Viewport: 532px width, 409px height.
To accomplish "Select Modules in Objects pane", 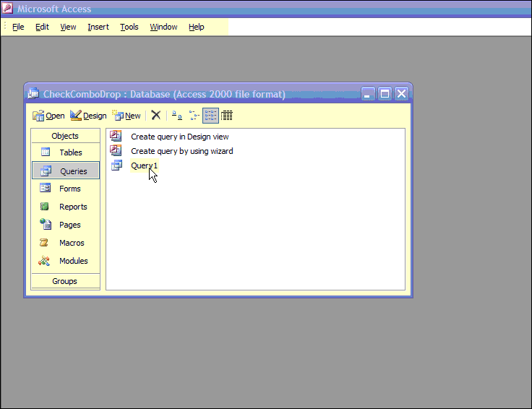I will point(66,261).
